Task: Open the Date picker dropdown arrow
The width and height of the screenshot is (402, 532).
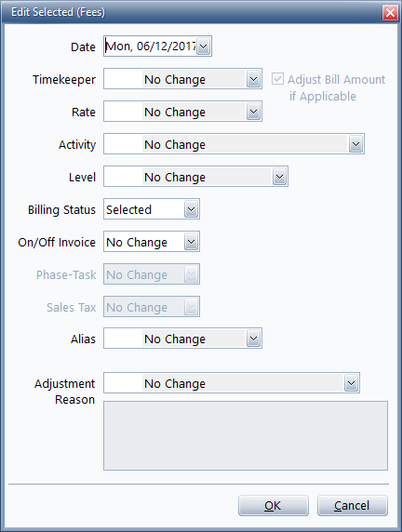Action: coord(204,47)
